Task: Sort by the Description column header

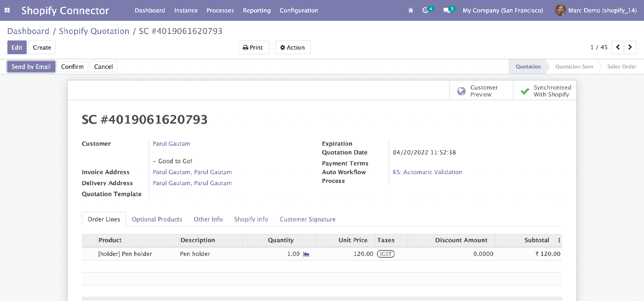Action: pos(210,240)
